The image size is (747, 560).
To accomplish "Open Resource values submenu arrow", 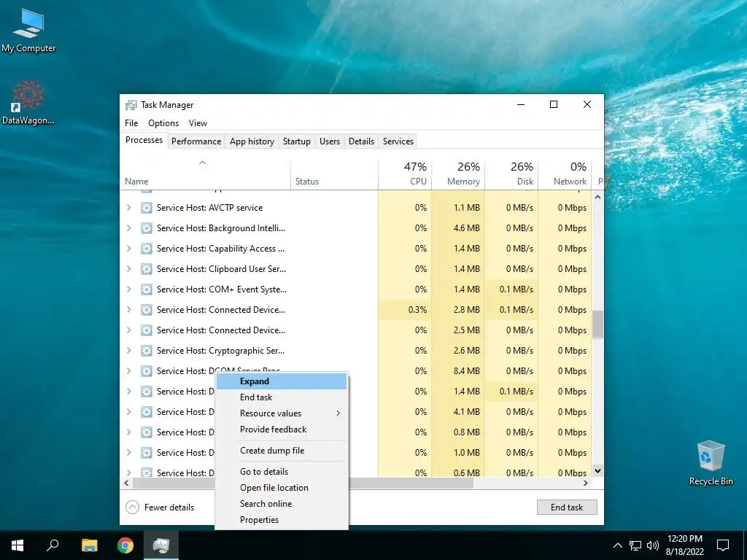I will coord(338,413).
